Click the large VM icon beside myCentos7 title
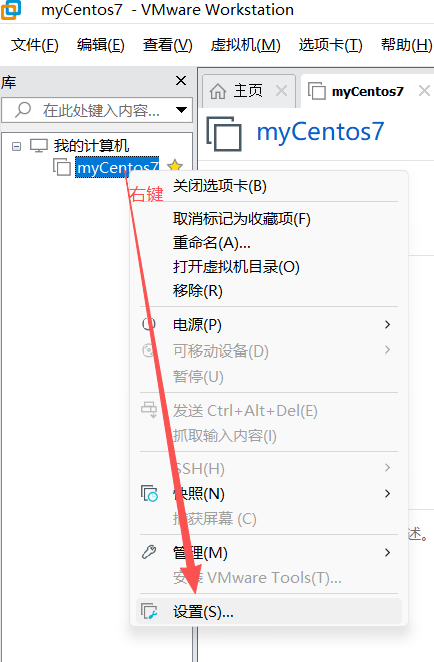Screen dimensions: 434x662 pos(224,134)
